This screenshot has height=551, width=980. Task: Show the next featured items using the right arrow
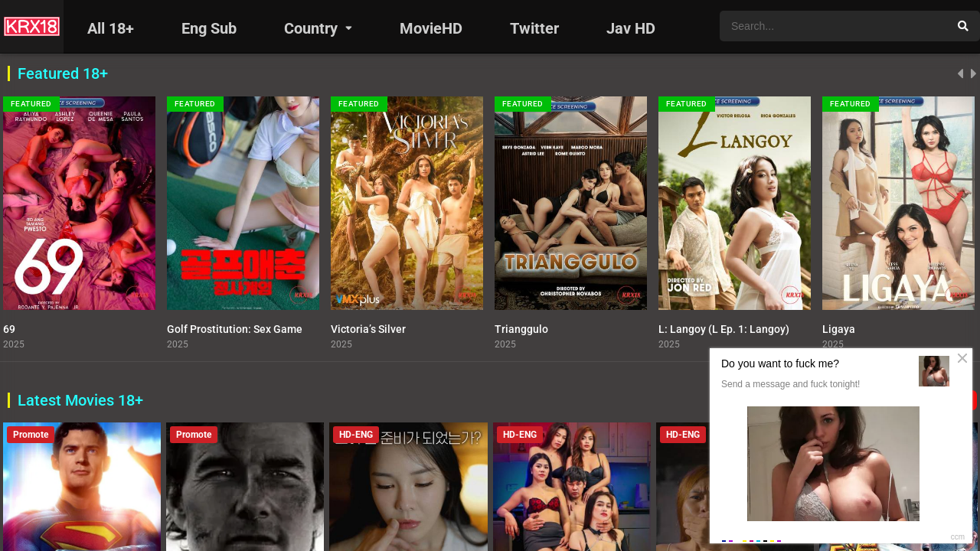click(973, 73)
